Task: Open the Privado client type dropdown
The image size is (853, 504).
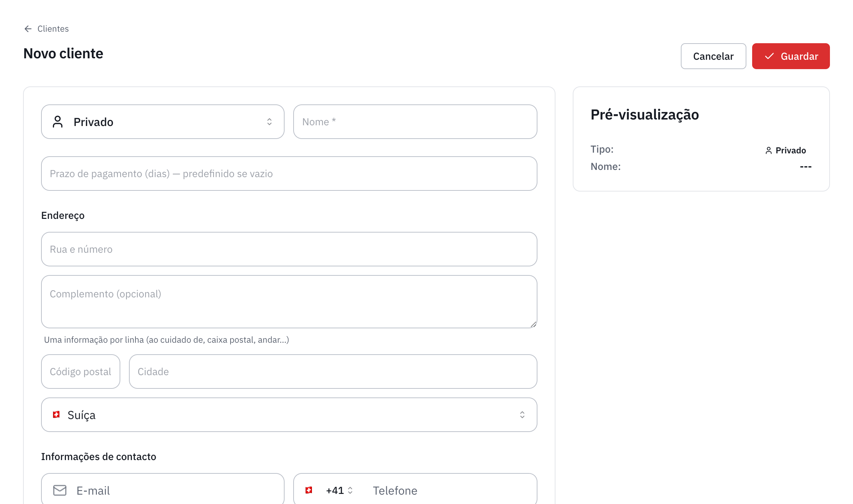Action: [x=163, y=122]
